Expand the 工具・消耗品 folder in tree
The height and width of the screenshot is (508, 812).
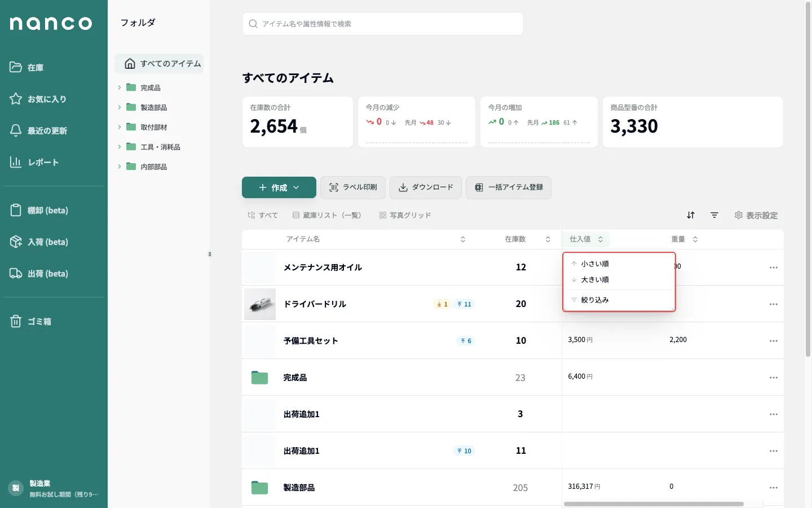(120, 147)
